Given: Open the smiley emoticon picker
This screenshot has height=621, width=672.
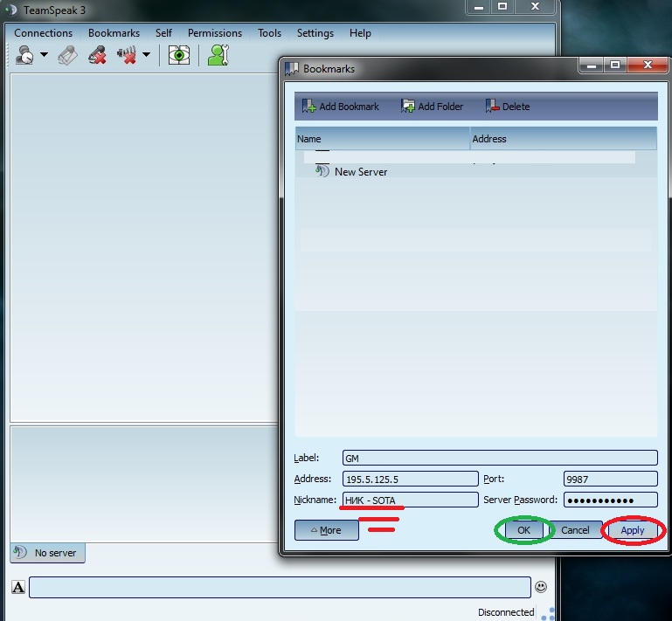Looking at the screenshot, I should tap(541, 587).
